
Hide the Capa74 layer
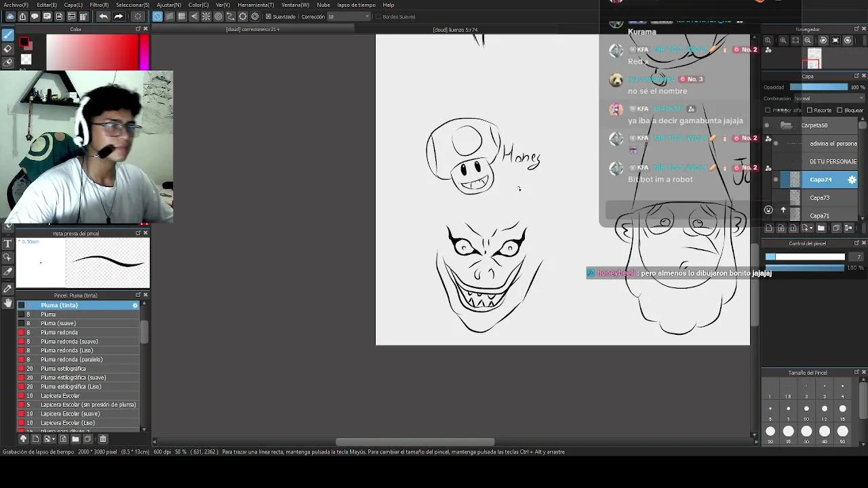pyautogui.click(x=776, y=180)
